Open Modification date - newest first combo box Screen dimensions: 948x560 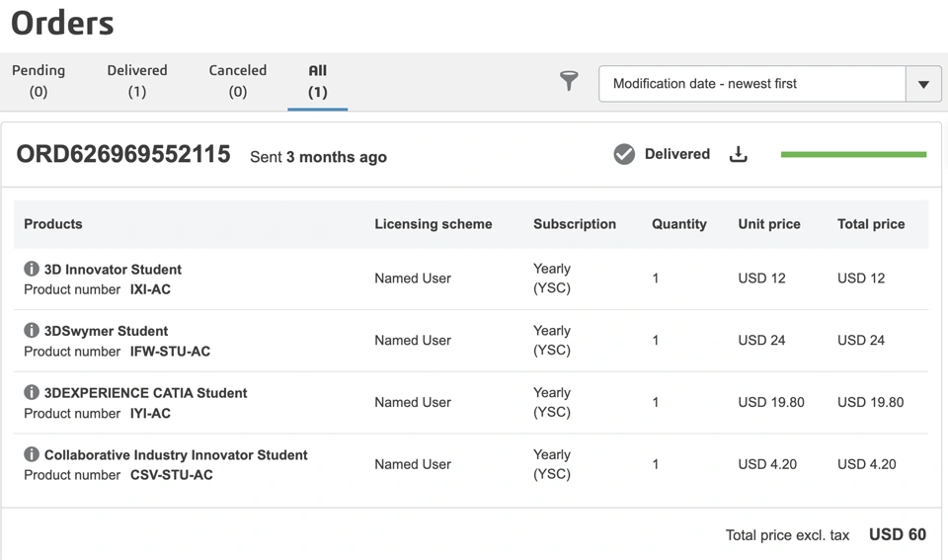752,84
